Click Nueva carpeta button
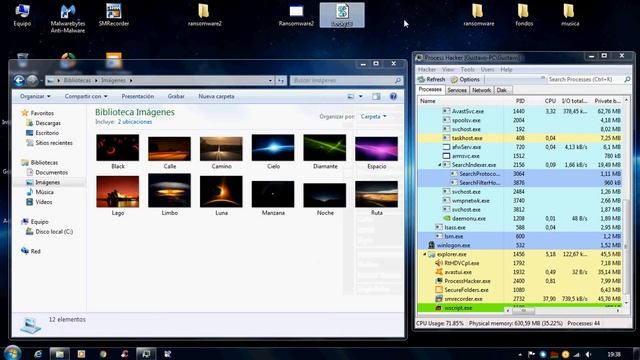The width and height of the screenshot is (640, 360). pyautogui.click(x=216, y=96)
